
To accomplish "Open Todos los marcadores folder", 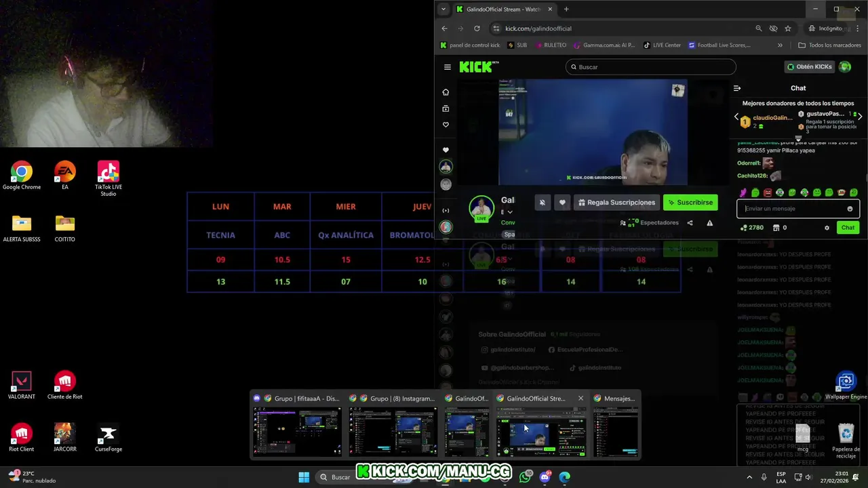I will [829, 45].
